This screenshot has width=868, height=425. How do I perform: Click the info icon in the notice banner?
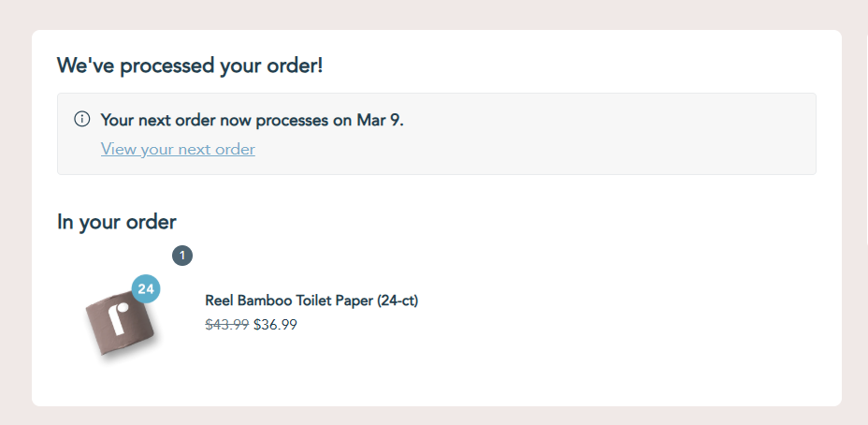coord(82,119)
